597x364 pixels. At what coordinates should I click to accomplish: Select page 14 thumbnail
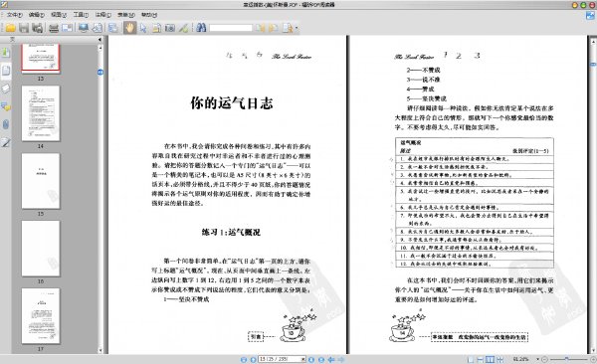[x=41, y=113]
